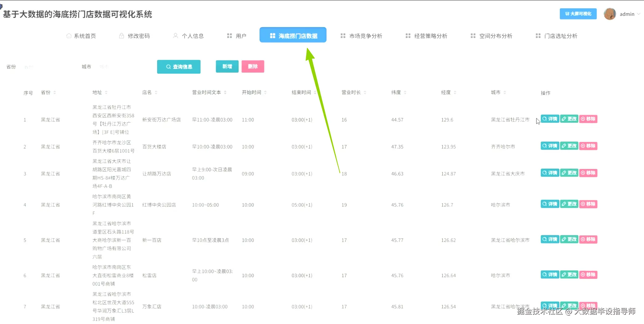
Task: Expand the admin account dropdown
Action: [638, 14]
